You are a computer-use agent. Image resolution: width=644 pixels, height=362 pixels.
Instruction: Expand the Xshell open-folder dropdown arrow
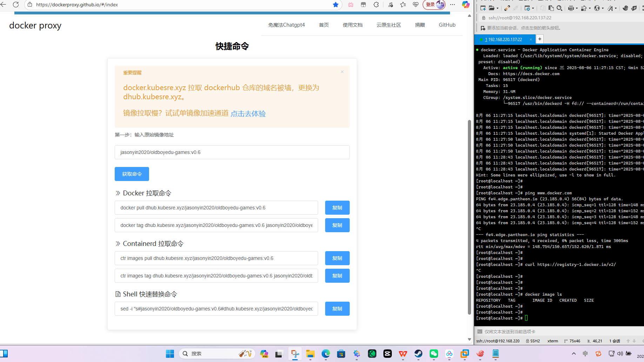pyautogui.click(x=497, y=8)
